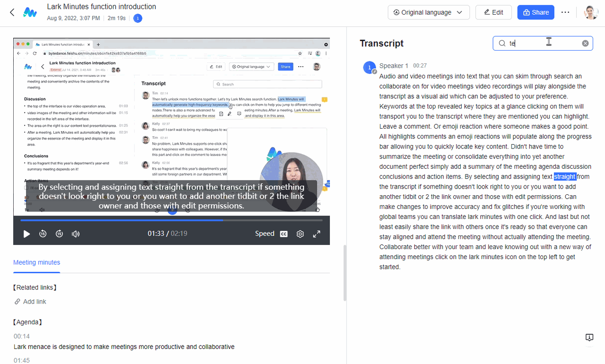605x364 pixels.
Task: Click into the transcript search box
Action: [x=544, y=43]
